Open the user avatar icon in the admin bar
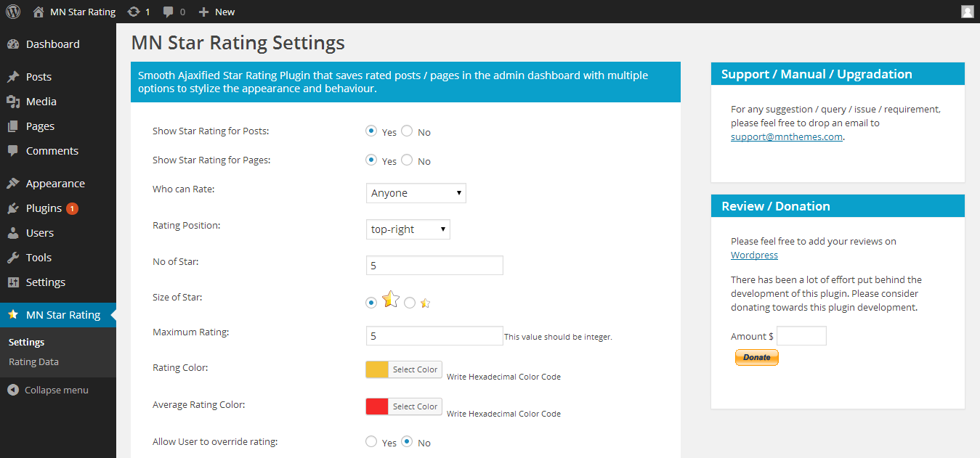The width and height of the screenshot is (980, 458). (968, 12)
